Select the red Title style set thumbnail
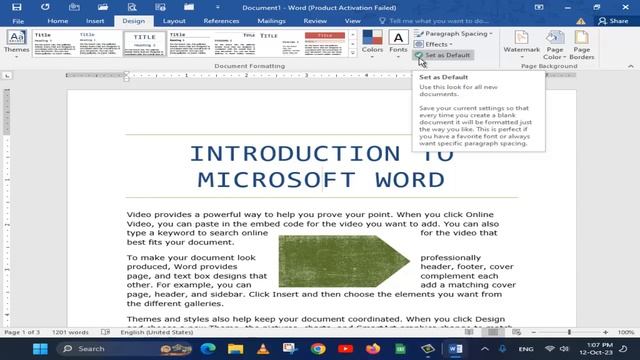The height and width of the screenshot is (360, 640). tap(325, 44)
